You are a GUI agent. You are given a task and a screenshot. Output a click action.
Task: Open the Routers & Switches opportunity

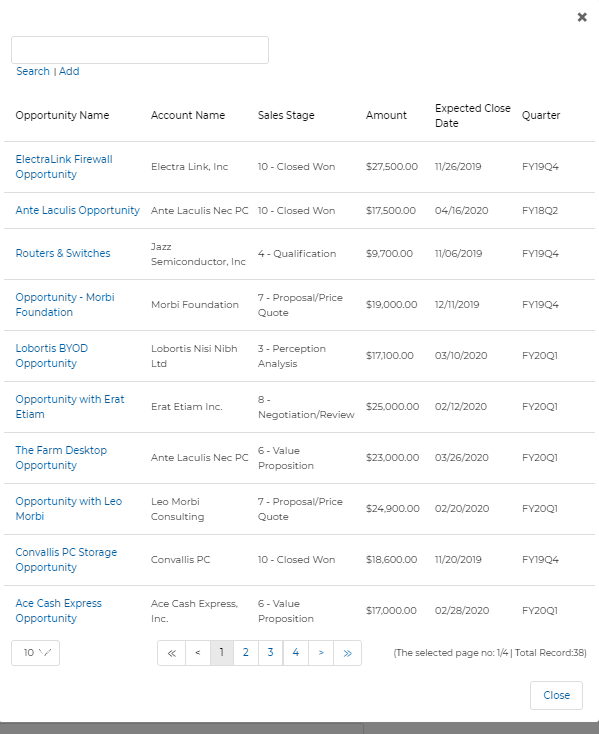[x=63, y=253]
